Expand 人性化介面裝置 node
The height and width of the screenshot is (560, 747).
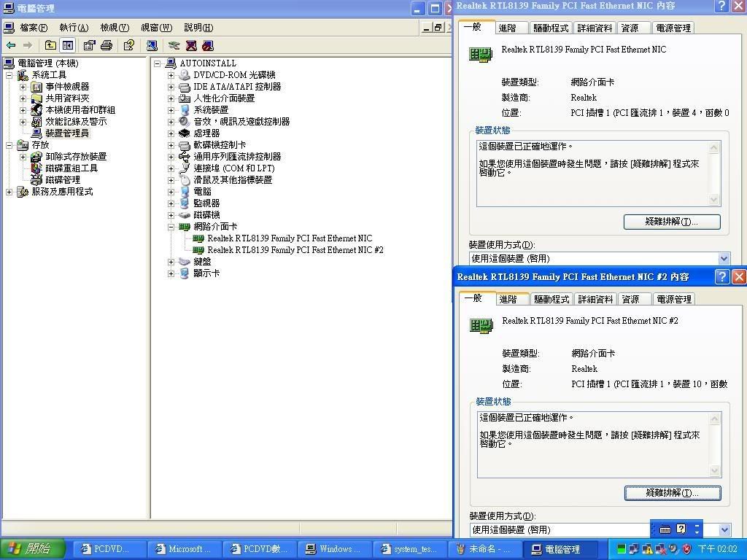[x=171, y=98]
